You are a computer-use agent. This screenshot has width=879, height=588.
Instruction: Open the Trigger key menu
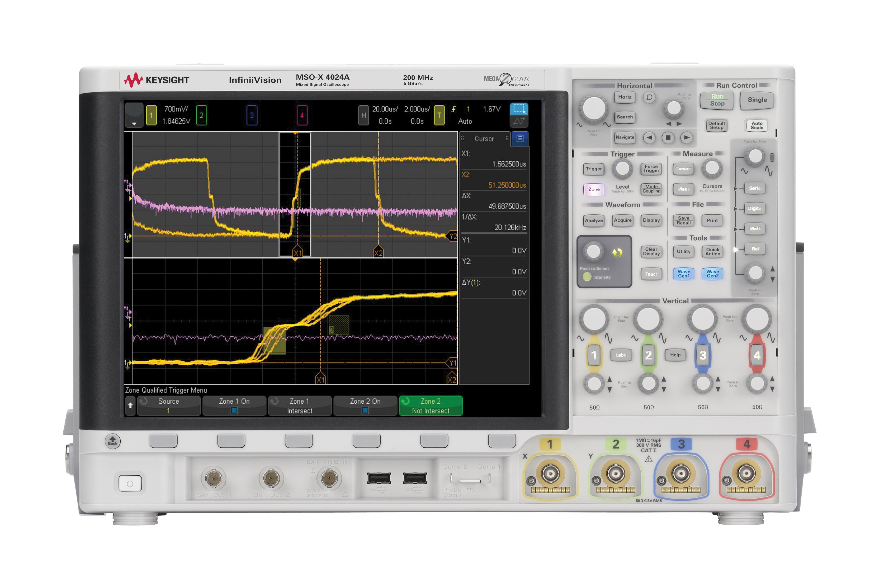[593, 169]
